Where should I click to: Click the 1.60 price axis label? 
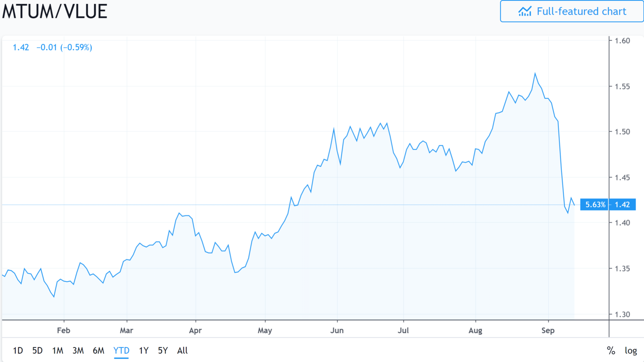pos(623,41)
